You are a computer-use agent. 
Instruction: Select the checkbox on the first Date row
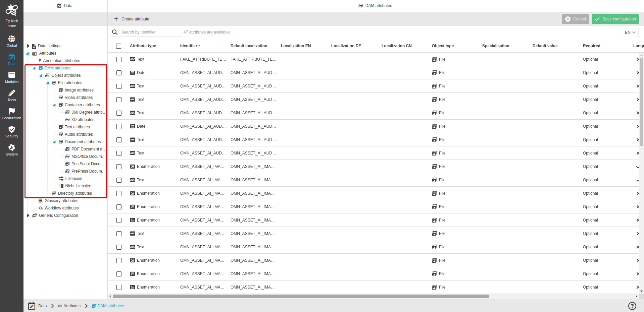tap(118, 73)
